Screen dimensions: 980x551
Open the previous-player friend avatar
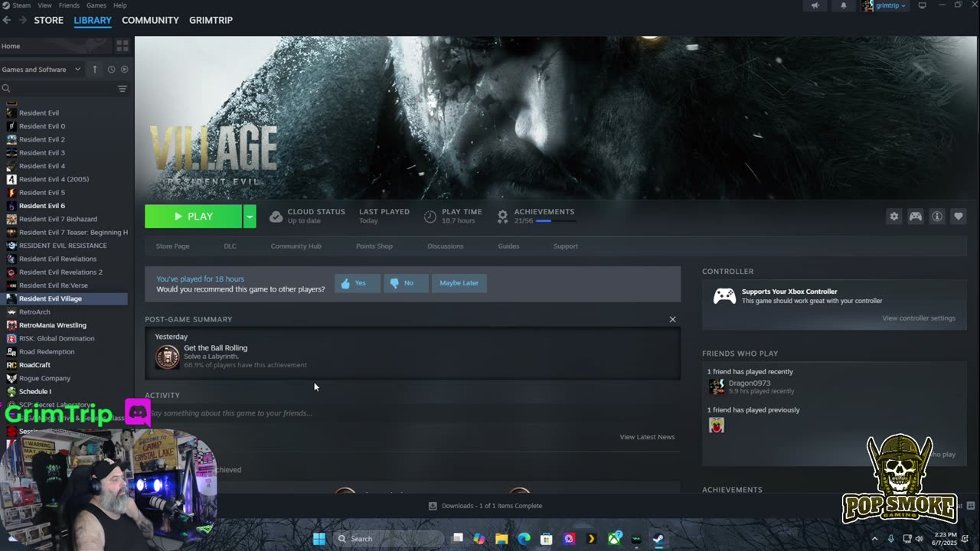point(716,425)
